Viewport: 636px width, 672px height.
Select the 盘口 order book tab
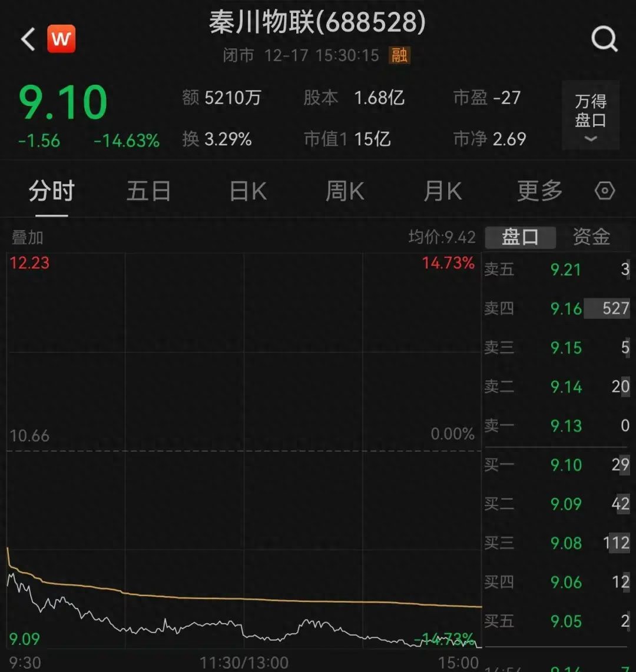pyautogui.click(x=520, y=237)
